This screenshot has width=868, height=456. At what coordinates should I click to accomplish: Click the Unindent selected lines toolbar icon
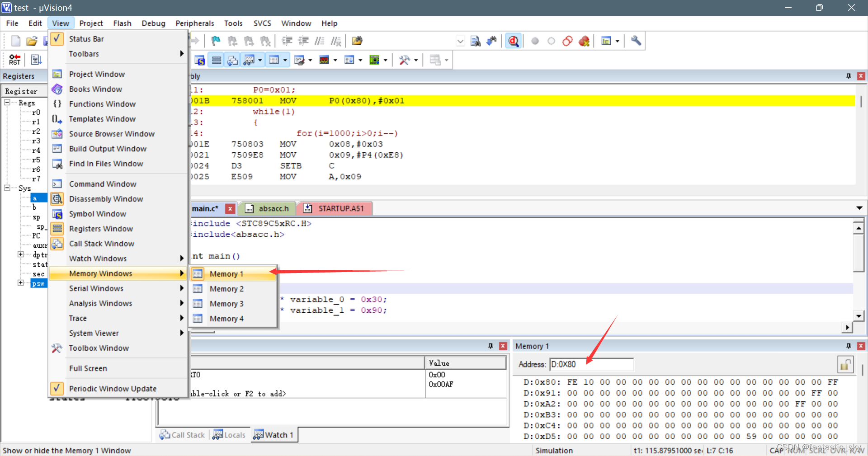click(303, 41)
